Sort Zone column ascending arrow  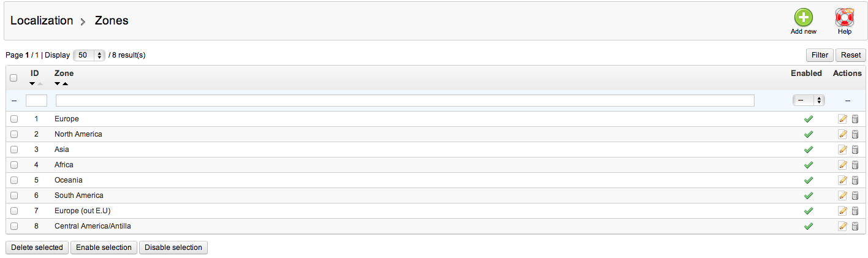coord(65,84)
